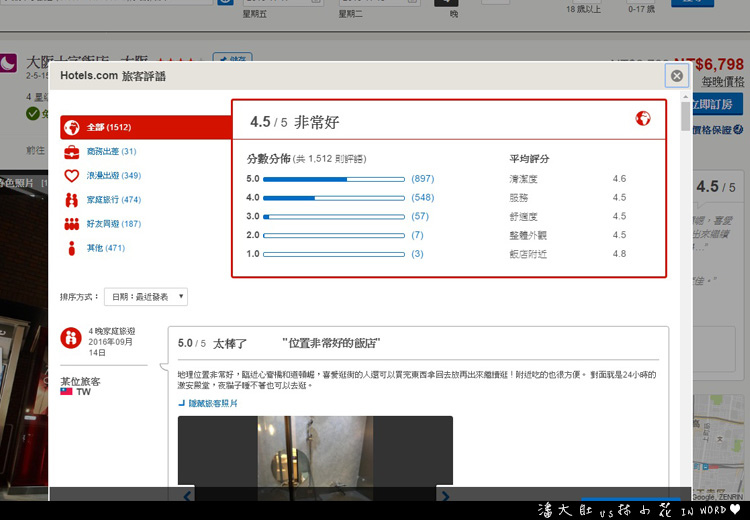Click the 4.0 score distribution bar

[334, 198]
